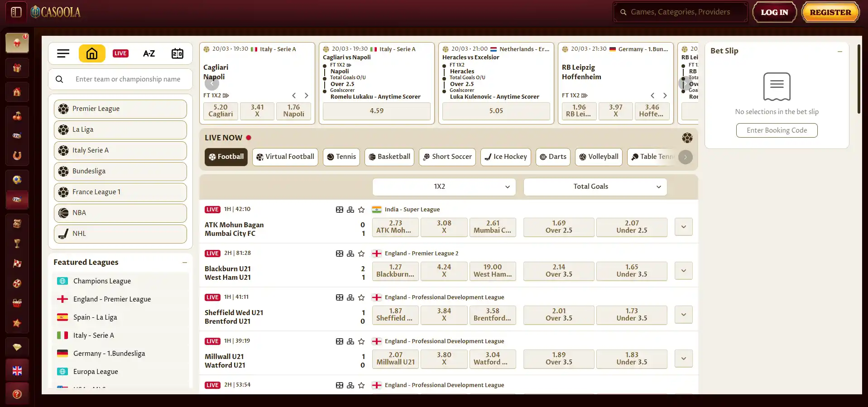Favorite the ATK Mohun Bagan match star

point(361,210)
